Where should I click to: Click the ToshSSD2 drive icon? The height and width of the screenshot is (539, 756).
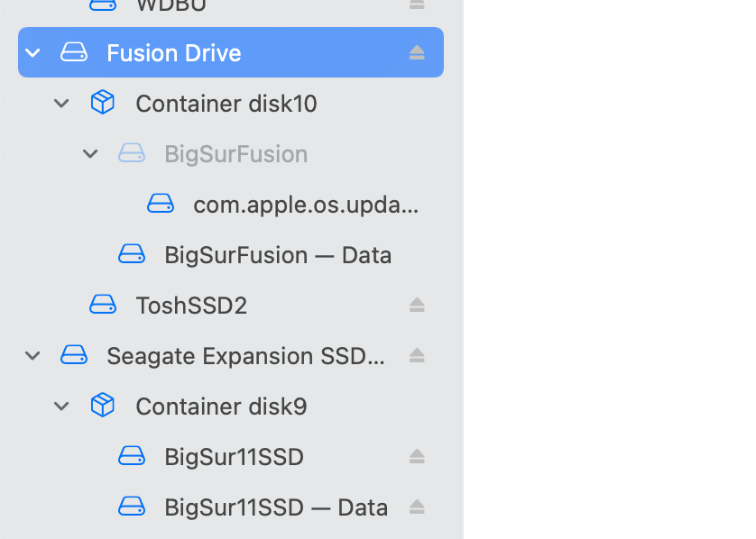(103, 305)
